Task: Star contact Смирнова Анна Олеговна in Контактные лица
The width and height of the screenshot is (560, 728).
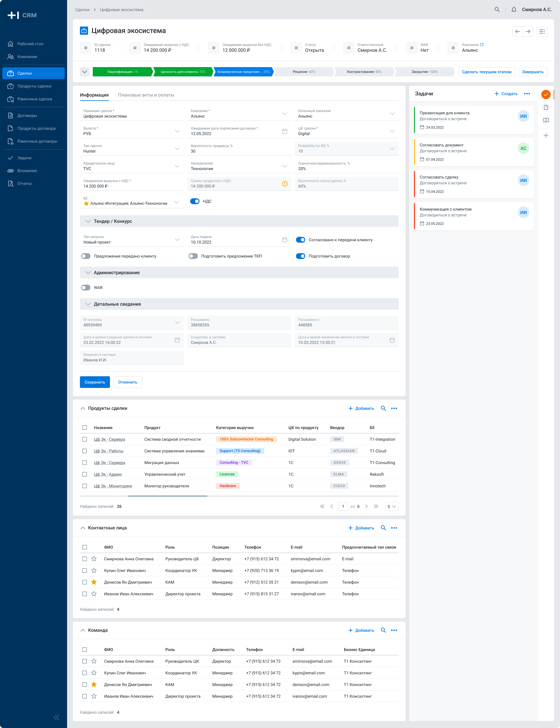Action: click(x=94, y=559)
